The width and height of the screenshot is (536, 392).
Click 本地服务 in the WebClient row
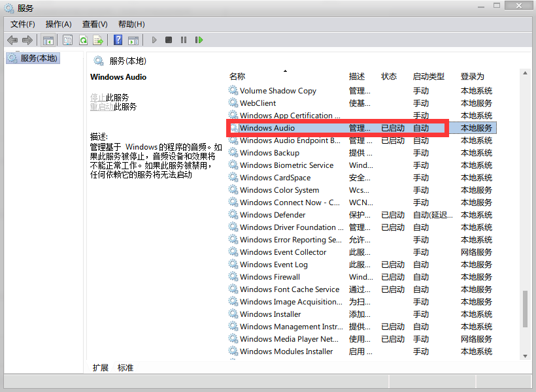pyautogui.click(x=477, y=103)
